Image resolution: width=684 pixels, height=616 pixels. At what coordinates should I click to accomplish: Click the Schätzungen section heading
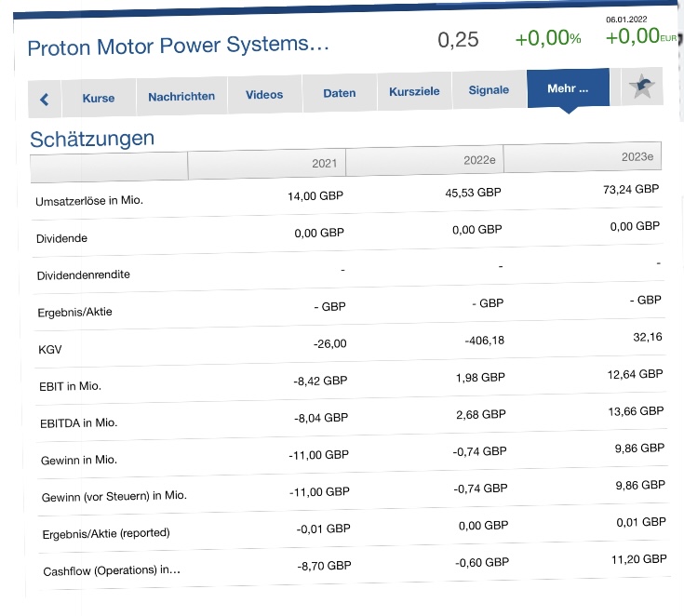point(92,140)
